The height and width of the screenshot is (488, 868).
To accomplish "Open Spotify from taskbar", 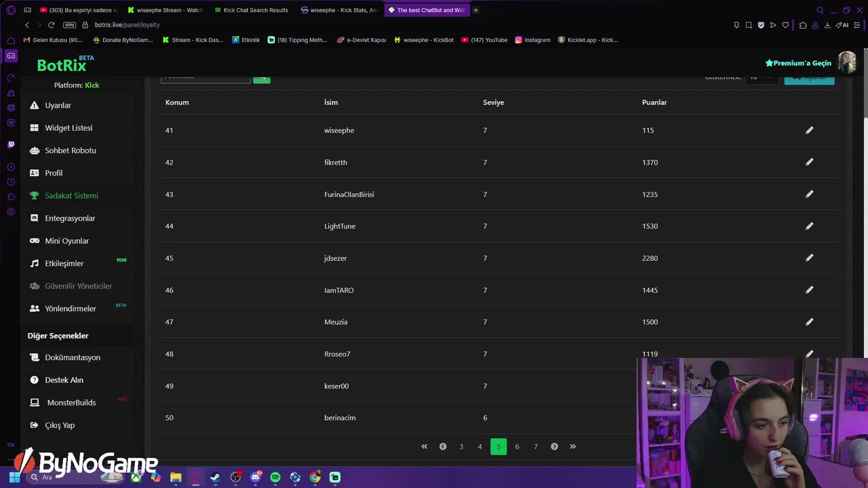I will (x=275, y=477).
